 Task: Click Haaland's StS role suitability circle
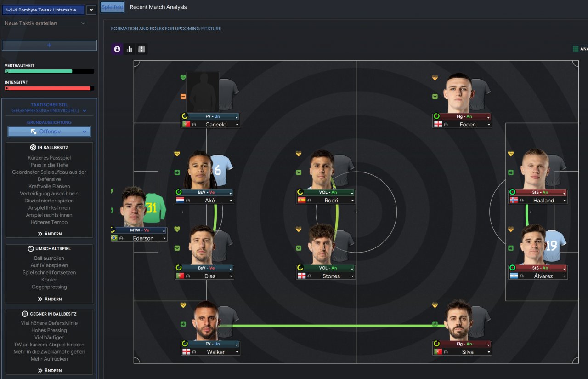point(513,192)
